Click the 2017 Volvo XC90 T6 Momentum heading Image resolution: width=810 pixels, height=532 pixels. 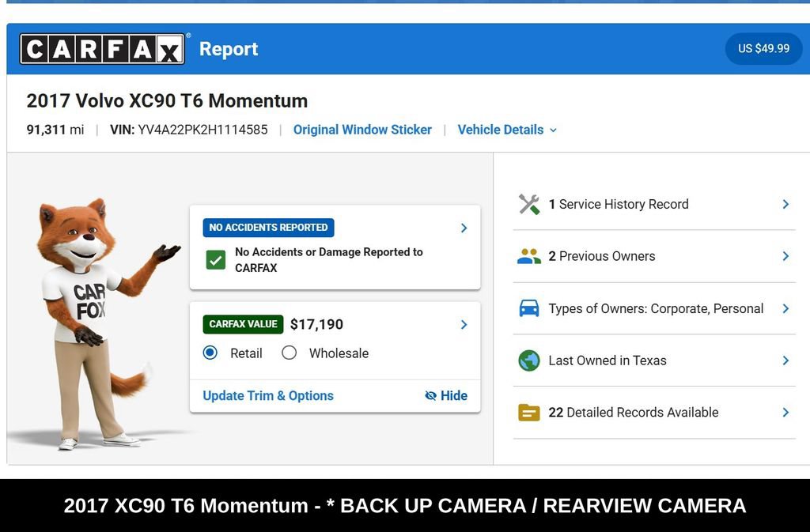point(168,100)
